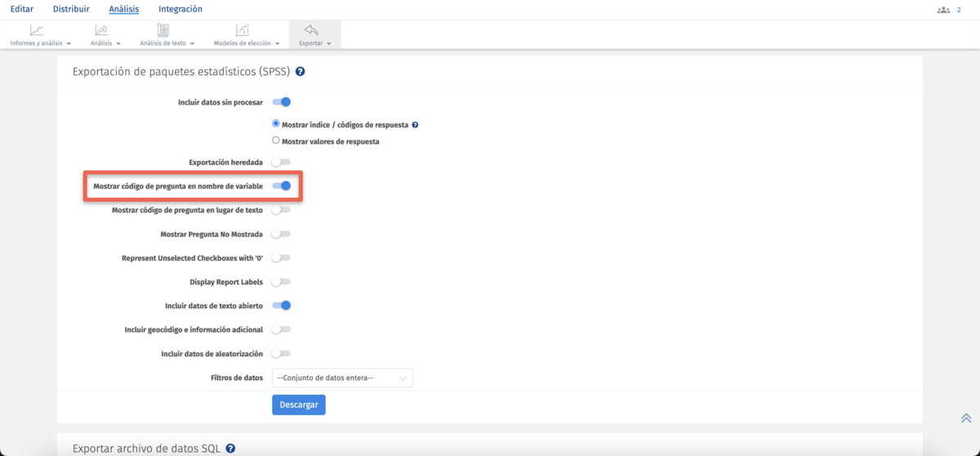Click the Descargar button
The image size is (980, 456).
point(299,405)
